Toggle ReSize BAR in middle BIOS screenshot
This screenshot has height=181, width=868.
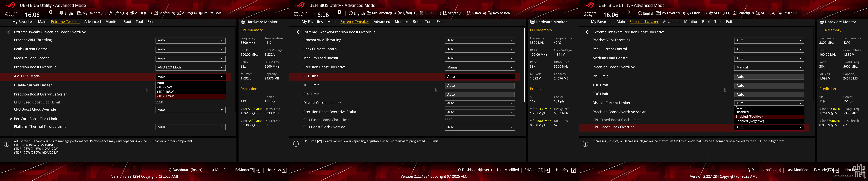click(499, 13)
